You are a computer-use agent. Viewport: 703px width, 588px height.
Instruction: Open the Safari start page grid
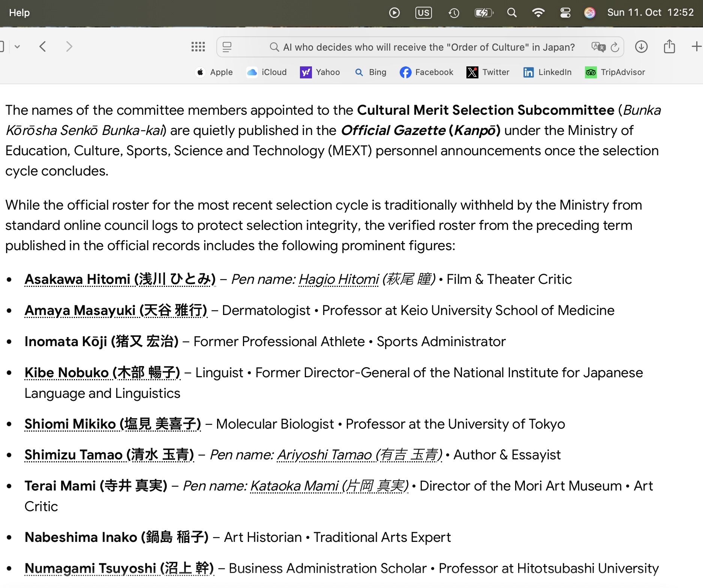(x=198, y=47)
